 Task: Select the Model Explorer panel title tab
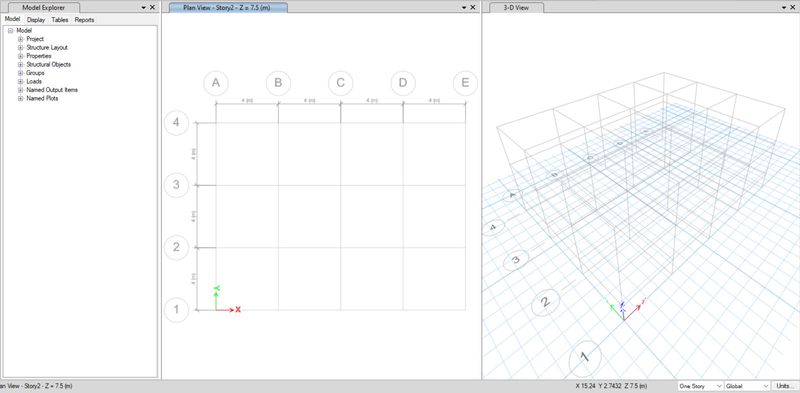click(x=43, y=8)
